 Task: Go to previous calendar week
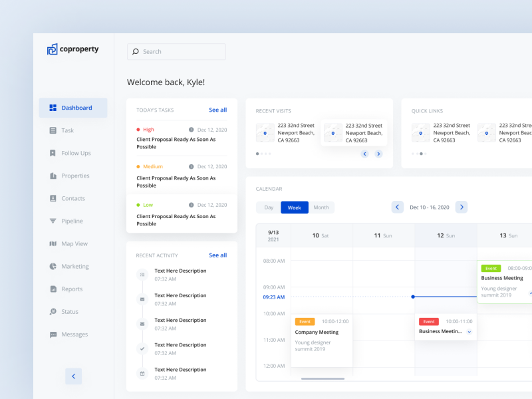point(397,207)
